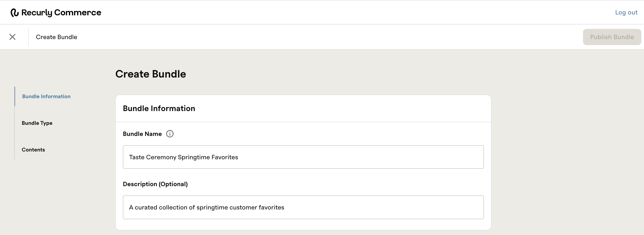Click the Recurly logo icon
The image size is (644, 235).
(x=14, y=12)
